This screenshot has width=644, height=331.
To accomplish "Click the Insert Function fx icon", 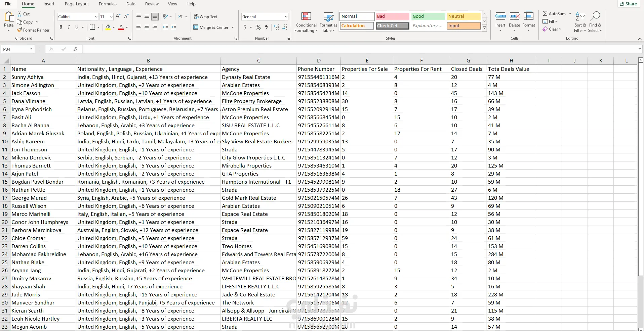I will (76, 49).
